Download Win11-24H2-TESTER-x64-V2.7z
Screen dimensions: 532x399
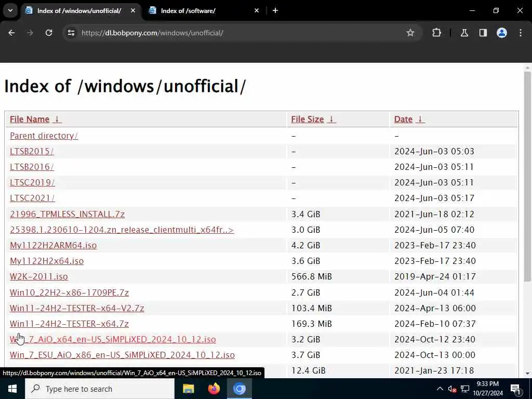tap(77, 308)
